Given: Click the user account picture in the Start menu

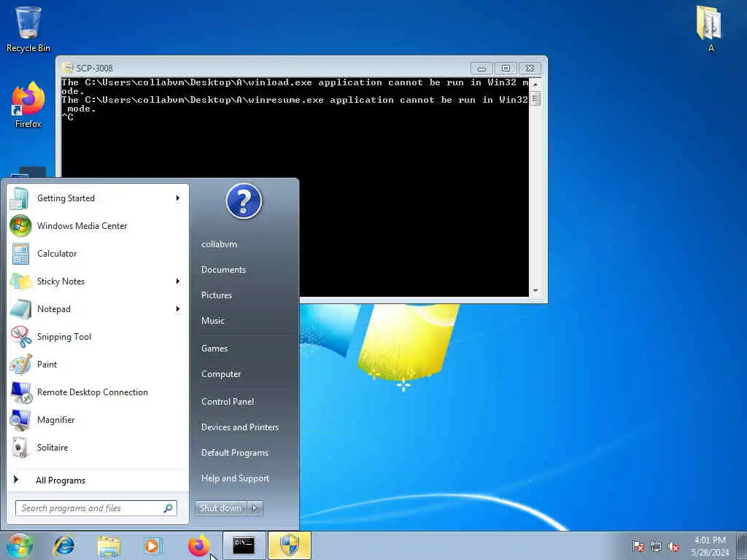Looking at the screenshot, I should (x=244, y=201).
